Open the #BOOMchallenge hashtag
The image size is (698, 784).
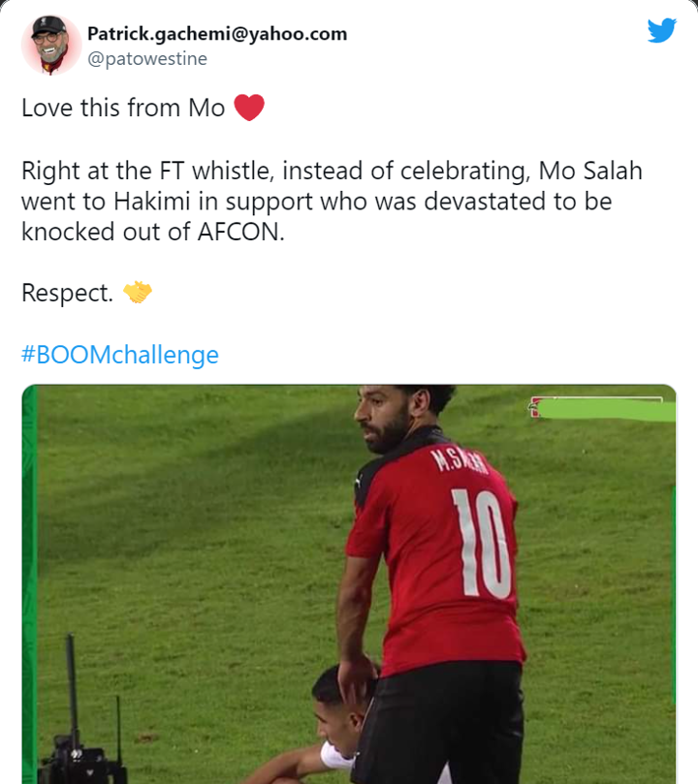click(x=120, y=355)
